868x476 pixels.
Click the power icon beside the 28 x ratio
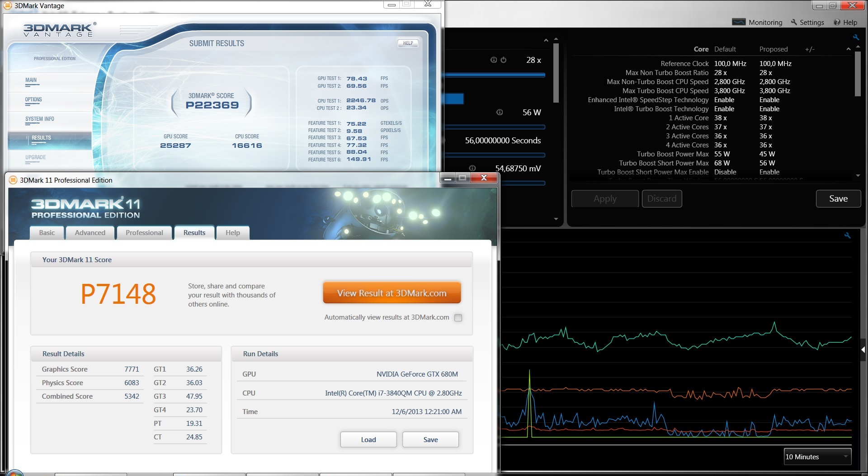point(503,60)
